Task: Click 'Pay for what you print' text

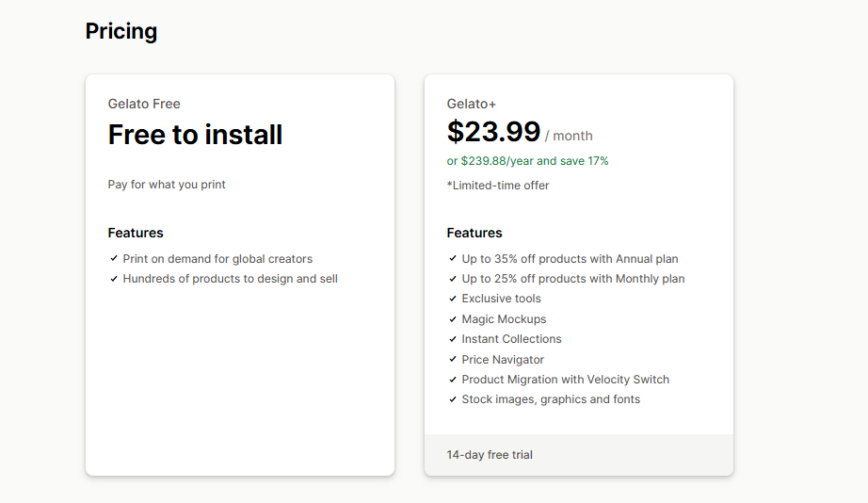Action: pyautogui.click(x=167, y=185)
